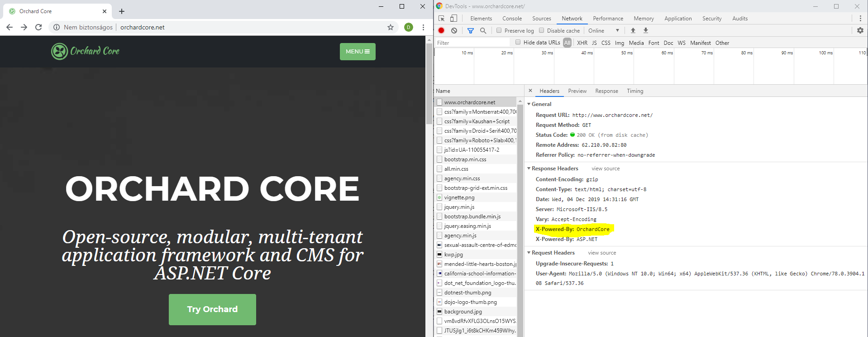The width and height of the screenshot is (868, 337).
Task: Import a HAR file with the upload arrow
Action: click(633, 30)
